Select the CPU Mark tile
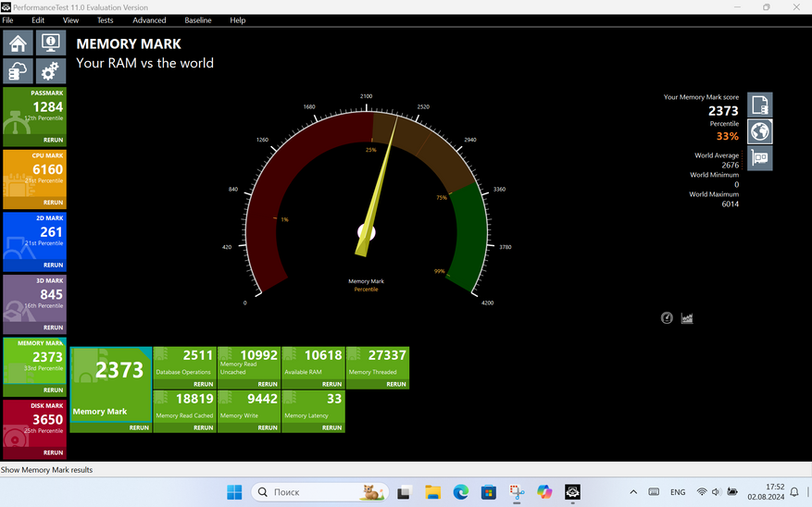The image size is (812, 507). (x=33, y=179)
